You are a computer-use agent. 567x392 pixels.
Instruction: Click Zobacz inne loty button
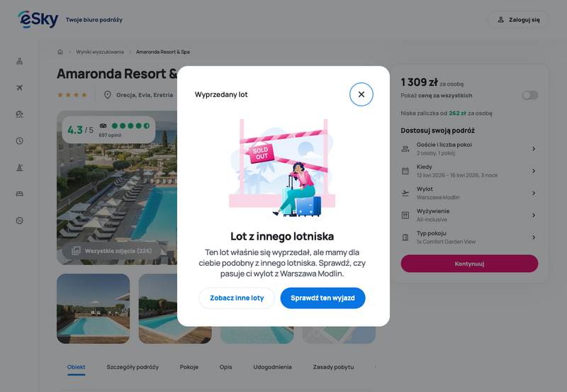coord(237,298)
